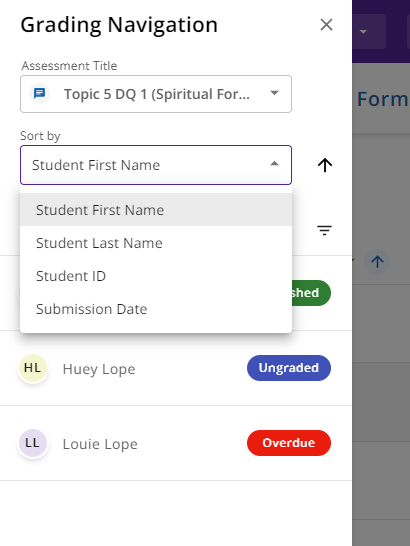Image resolution: width=410 pixels, height=546 pixels.
Task: Toggle sort direction with the black up arrow
Action: pyautogui.click(x=325, y=165)
